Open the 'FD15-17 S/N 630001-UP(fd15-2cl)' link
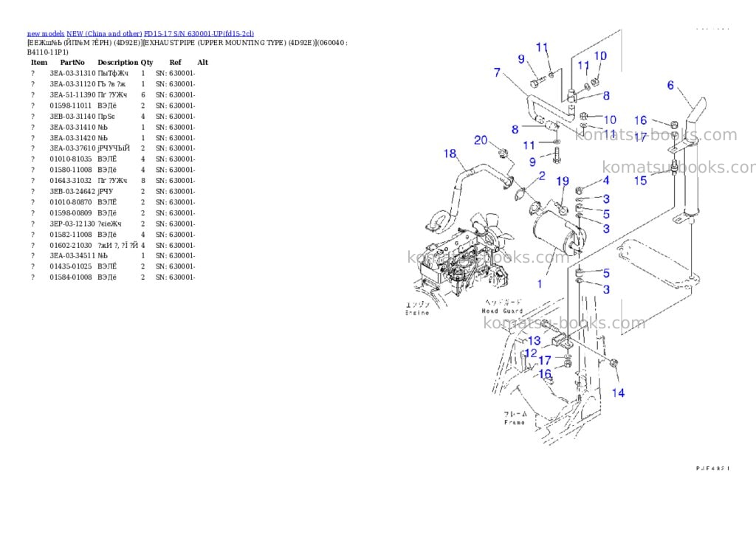Screen dimensions: 756x535 [199, 34]
